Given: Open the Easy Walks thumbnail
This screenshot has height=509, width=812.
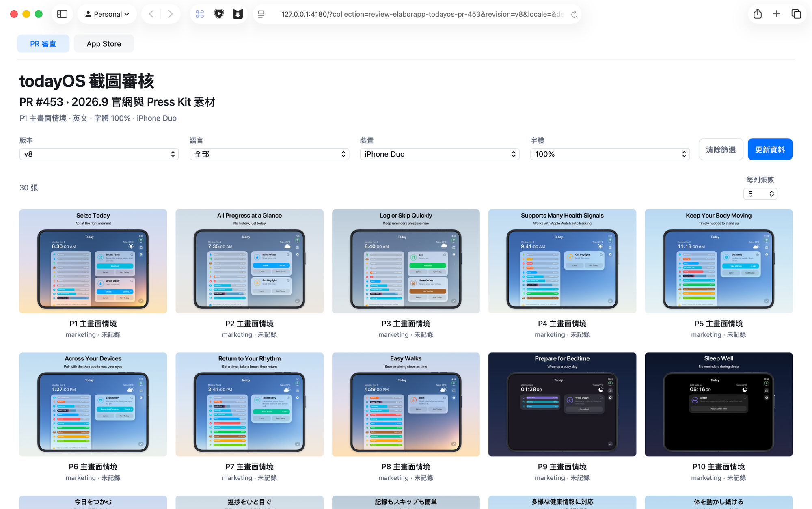Looking at the screenshot, I should (406, 404).
